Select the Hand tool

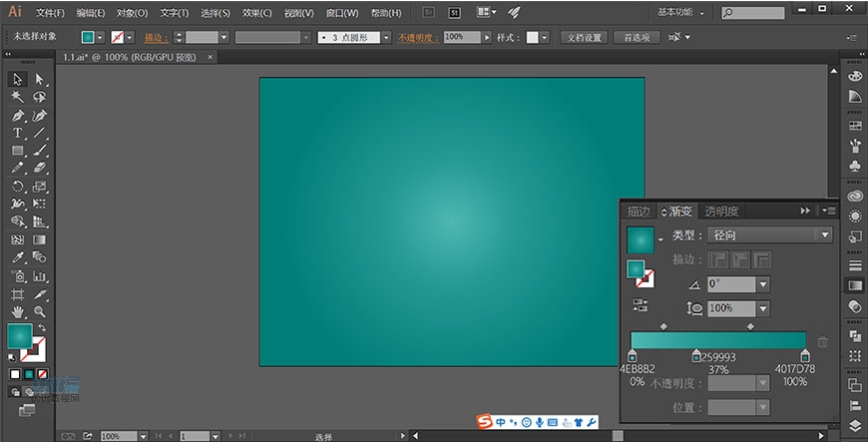point(18,311)
